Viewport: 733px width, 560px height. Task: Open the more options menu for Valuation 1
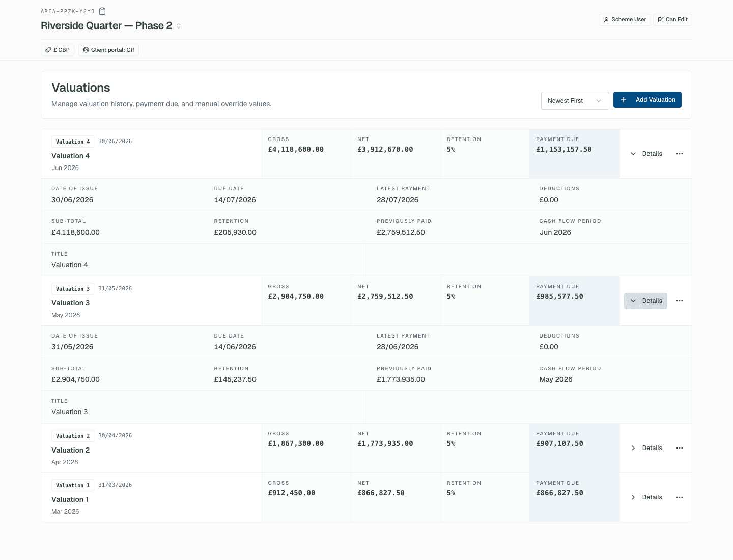pos(680,497)
